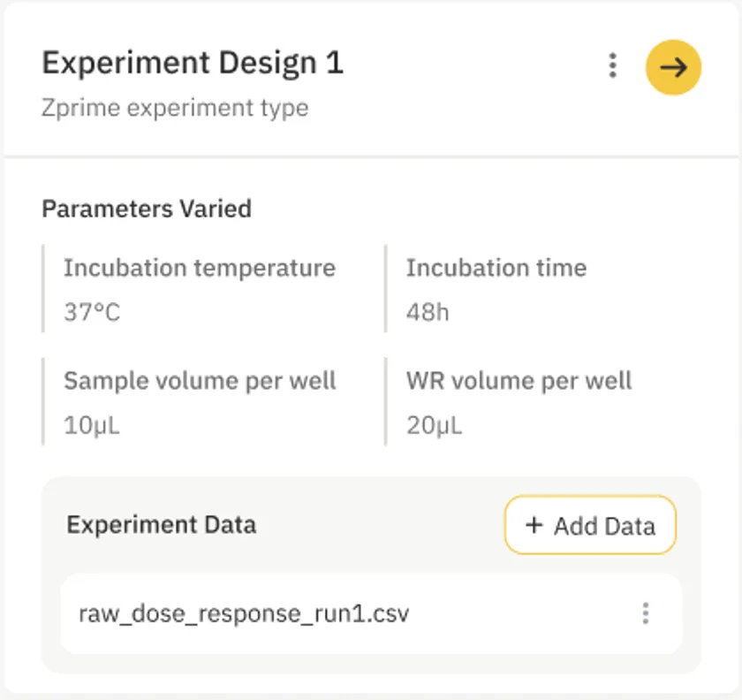Click the 20µL WR volume value

[x=434, y=425]
